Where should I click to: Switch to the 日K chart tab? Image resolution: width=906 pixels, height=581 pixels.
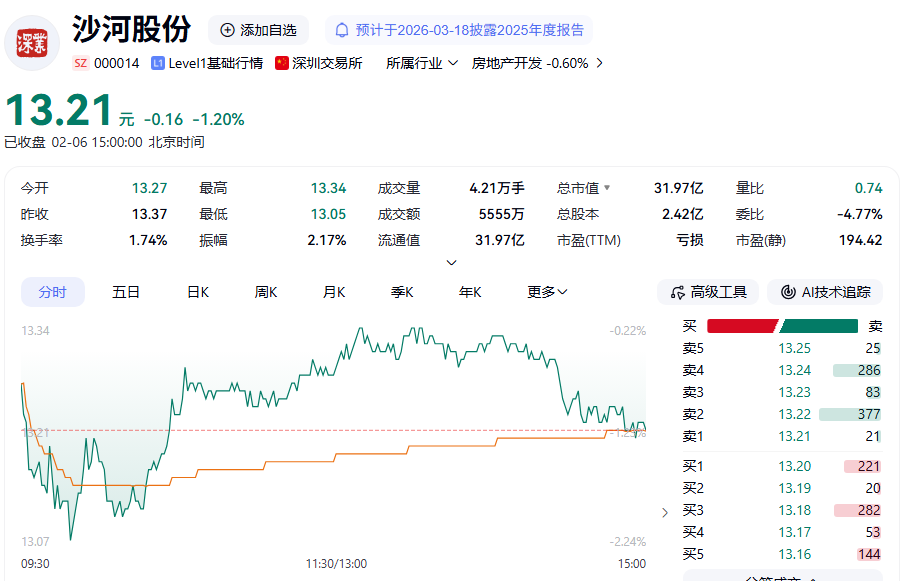coord(198,292)
